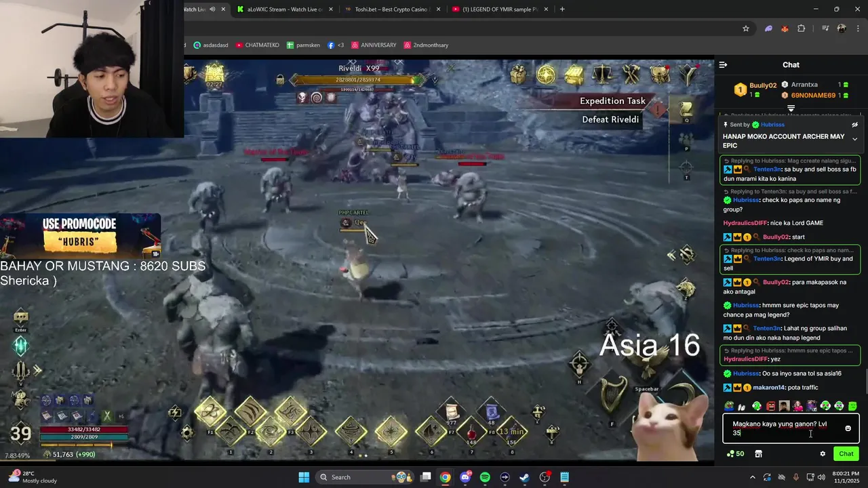Open Discord from the taskbar
Screen dimensions: 868x488
point(465,477)
